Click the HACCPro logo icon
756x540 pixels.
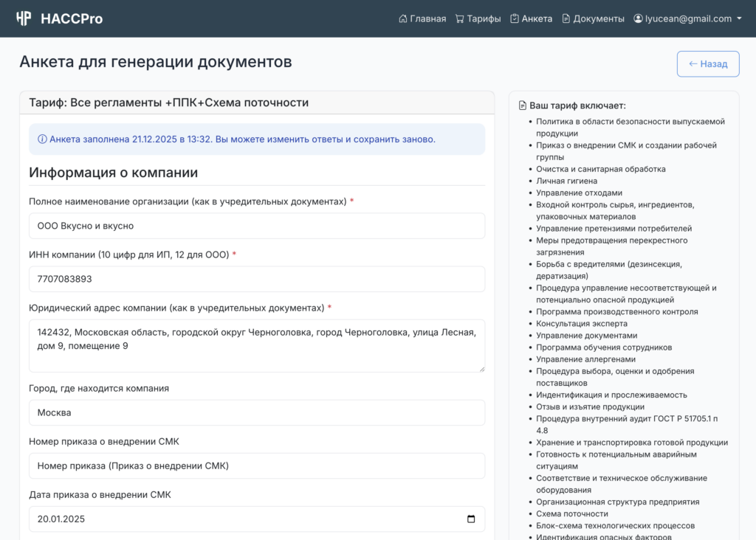tap(24, 18)
